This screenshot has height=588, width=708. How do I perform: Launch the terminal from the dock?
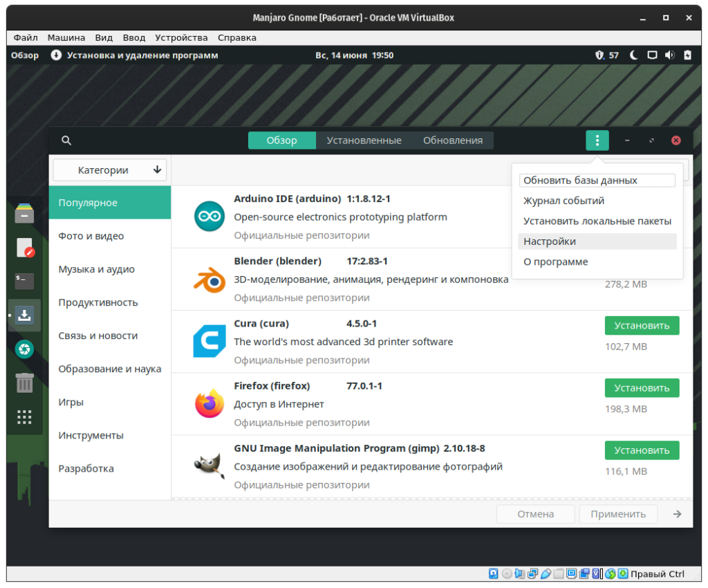click(24, 281)
